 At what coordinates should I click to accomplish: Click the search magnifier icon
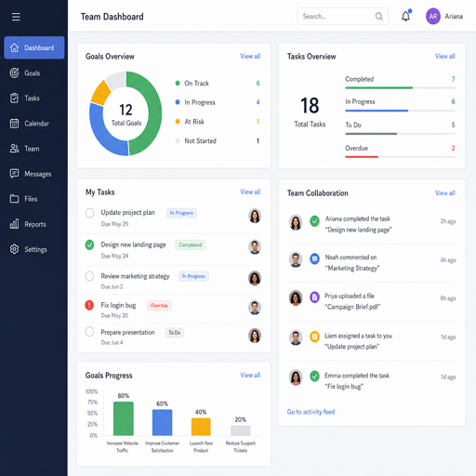[378, 16]
